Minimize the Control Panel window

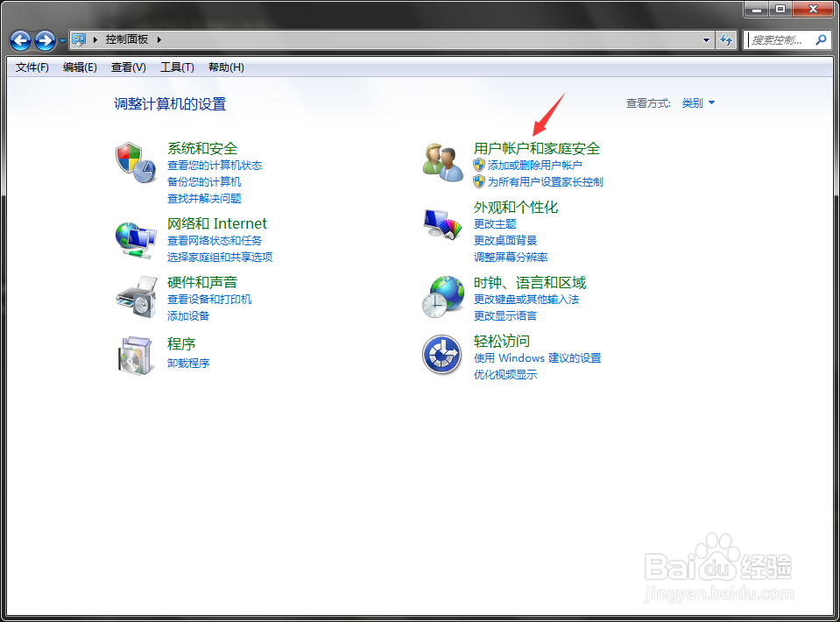point(757,9)
